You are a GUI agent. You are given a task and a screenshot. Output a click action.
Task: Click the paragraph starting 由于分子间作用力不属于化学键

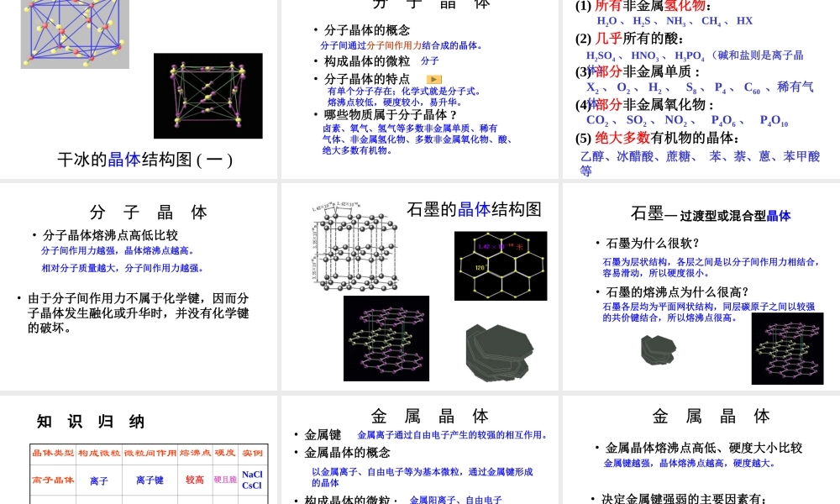[x=139, y=312]
